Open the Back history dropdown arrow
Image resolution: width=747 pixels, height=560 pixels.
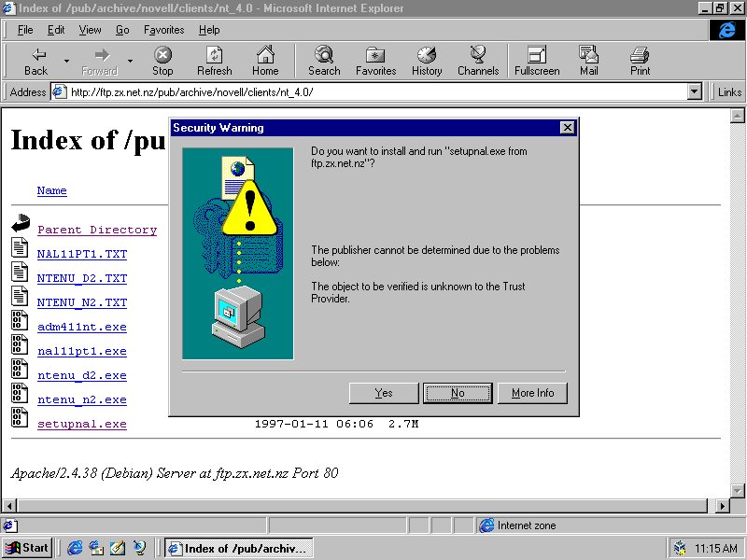[x=66, y=62]
